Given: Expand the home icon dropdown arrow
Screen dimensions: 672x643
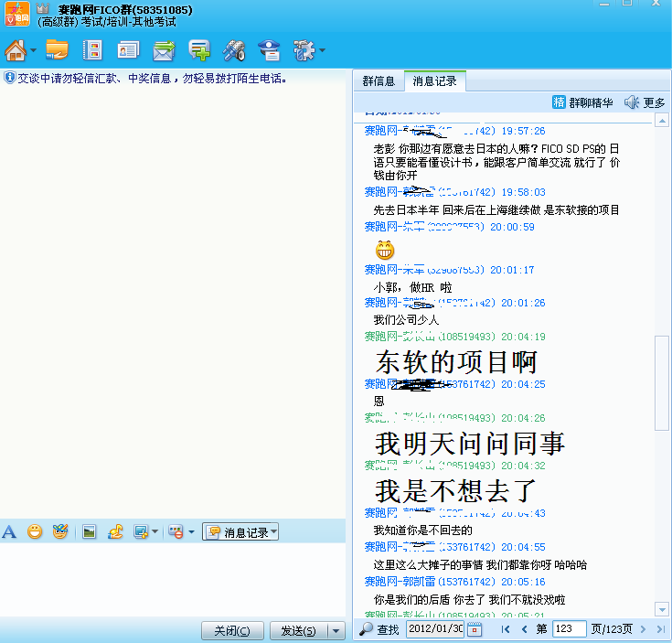Looking at the screenshot, I should click(34, 50).
